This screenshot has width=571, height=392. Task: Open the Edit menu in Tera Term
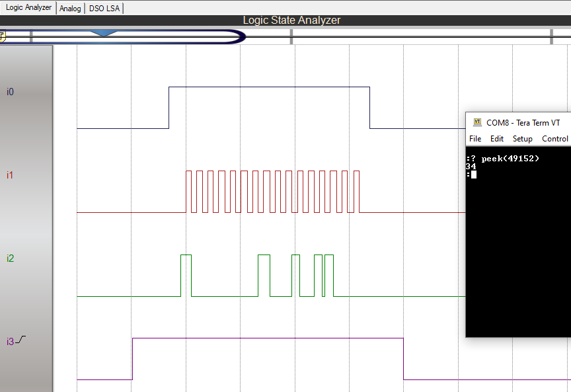tap(496, 139)
